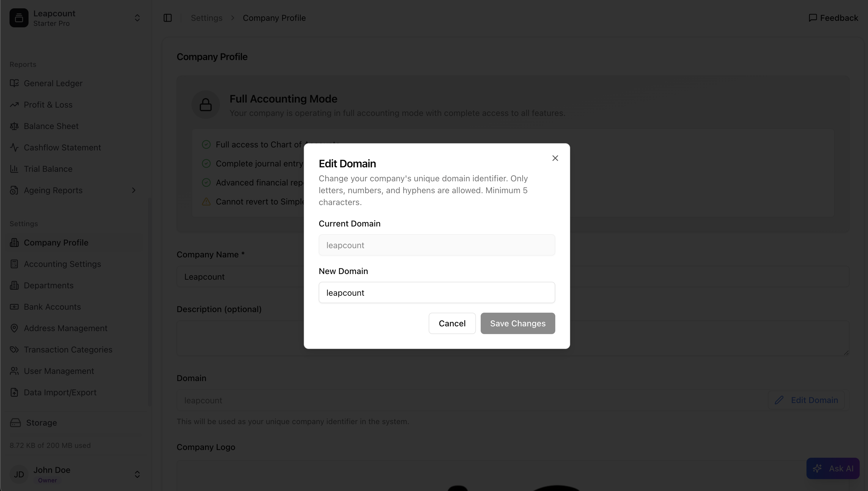Click the General Ledger book icon
Viewport: 868px width, 491px height.
[x=14, y=83]
